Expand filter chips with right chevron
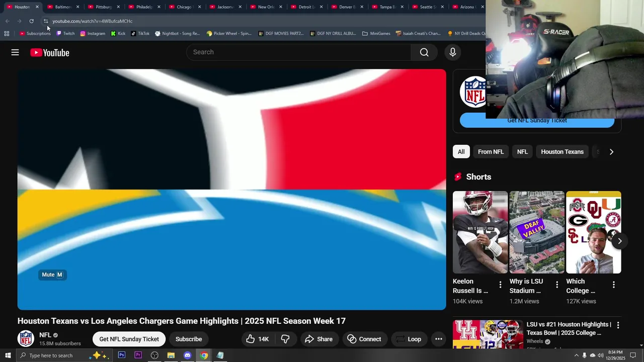Image resolution: width=644 pixels, height=362 pixels. click(611, 152)
